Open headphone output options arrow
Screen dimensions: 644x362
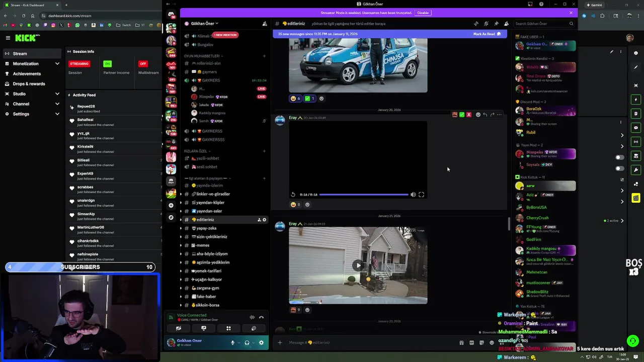(253, 343)
